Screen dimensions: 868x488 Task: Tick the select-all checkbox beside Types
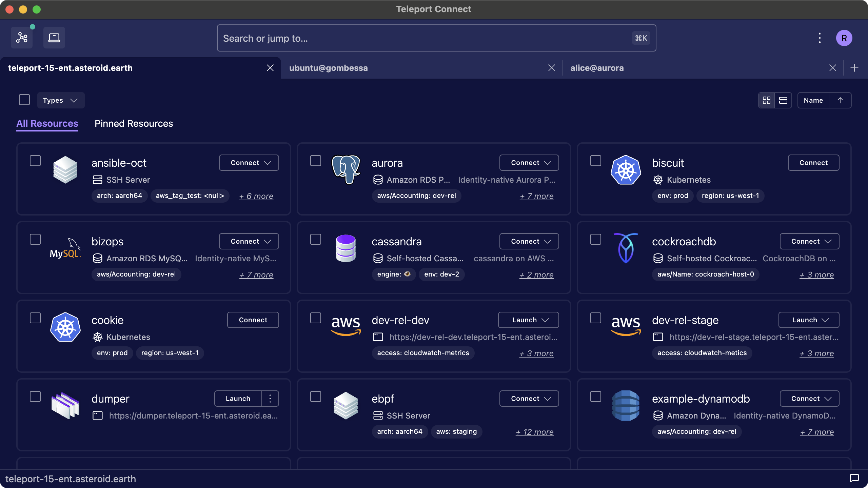24,100
